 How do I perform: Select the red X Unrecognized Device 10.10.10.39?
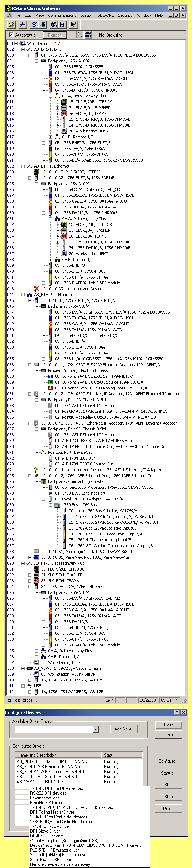tap(36, 289)
